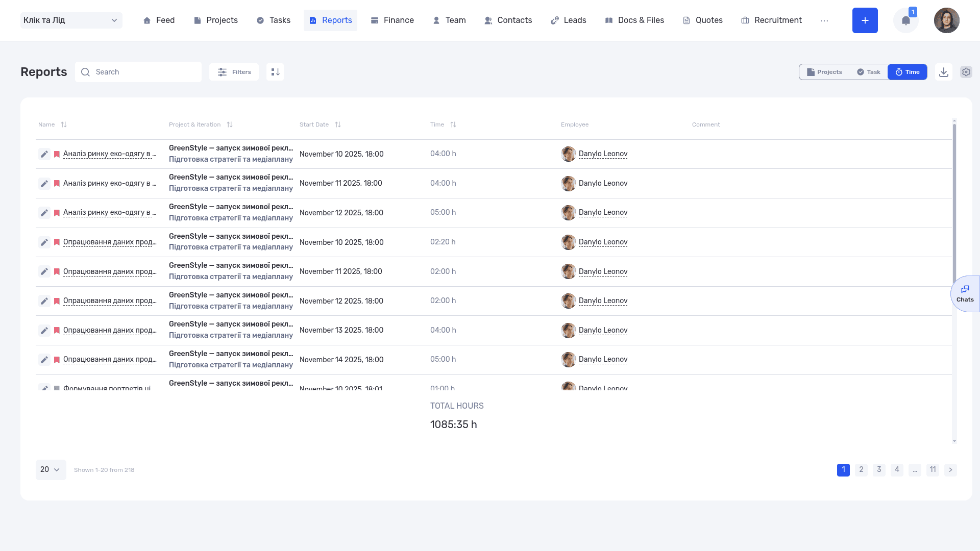
Task: Open task Аналіз ринку on November 10
Action: pyautogui.click(x=110, y=154)
